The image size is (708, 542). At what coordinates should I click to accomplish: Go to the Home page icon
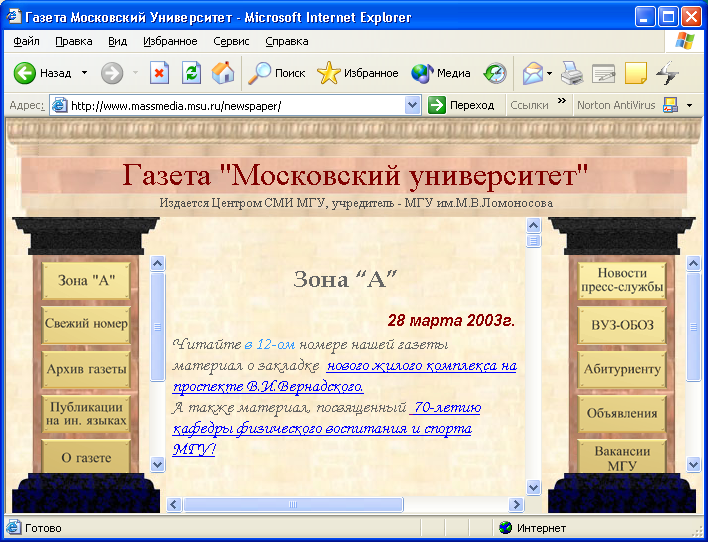coord(223,73)
